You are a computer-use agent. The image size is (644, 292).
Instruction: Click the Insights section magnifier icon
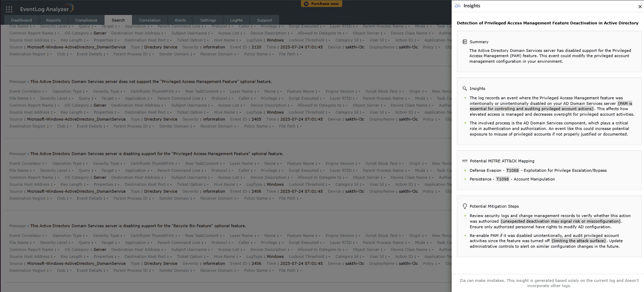465,89
